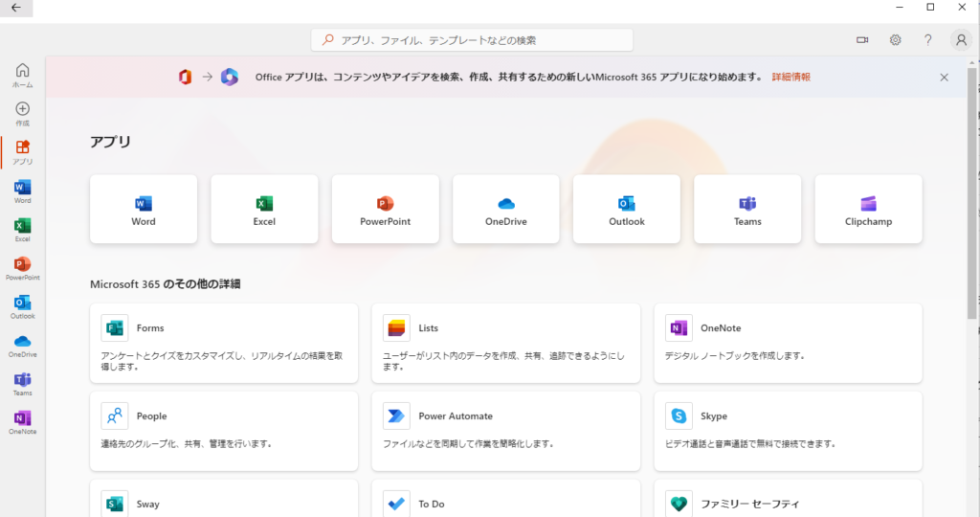Click the OneNote card description text
The image size is (980, 517).
pyautogui.click(x=734, y=356)
